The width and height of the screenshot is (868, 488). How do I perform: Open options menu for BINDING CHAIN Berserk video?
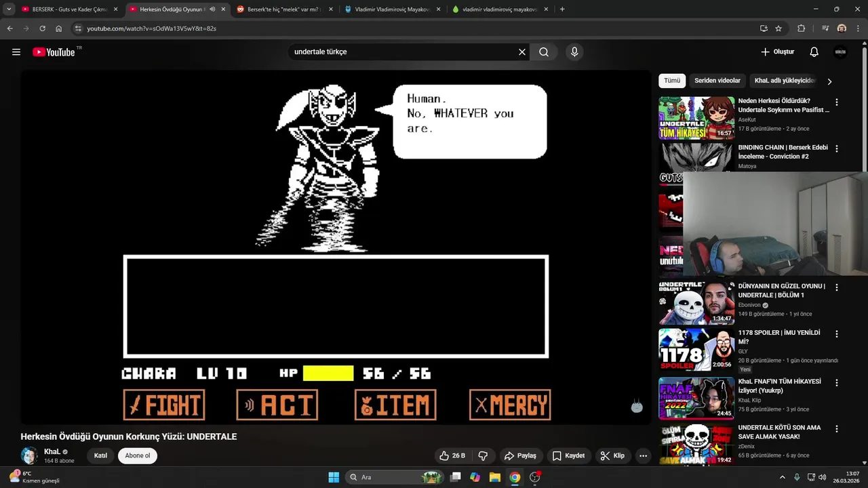[837, 148]
